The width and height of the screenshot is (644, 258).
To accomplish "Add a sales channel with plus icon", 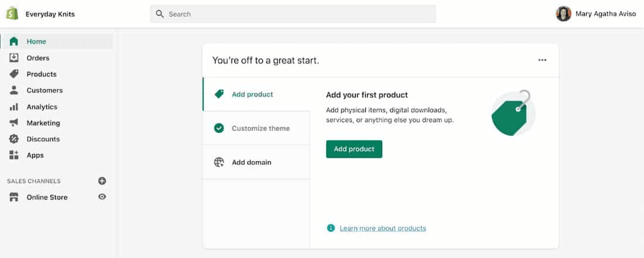I will coord(102,181).
